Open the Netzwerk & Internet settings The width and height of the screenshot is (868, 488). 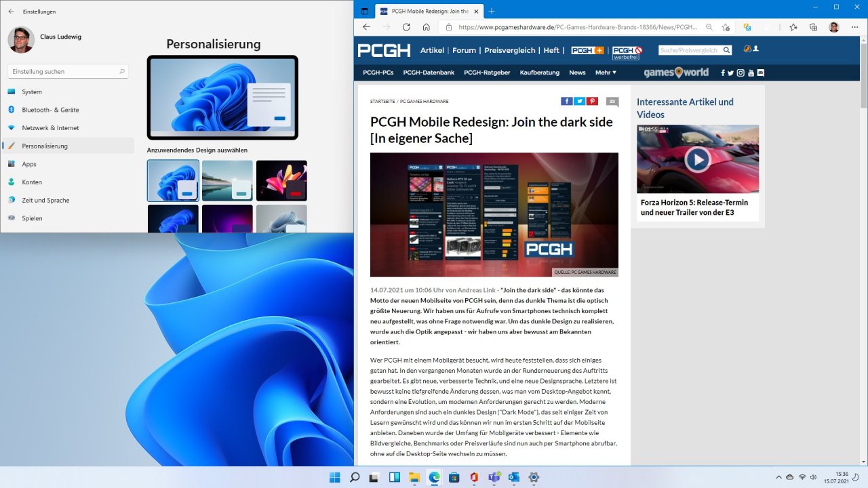[x=68, y=127]
